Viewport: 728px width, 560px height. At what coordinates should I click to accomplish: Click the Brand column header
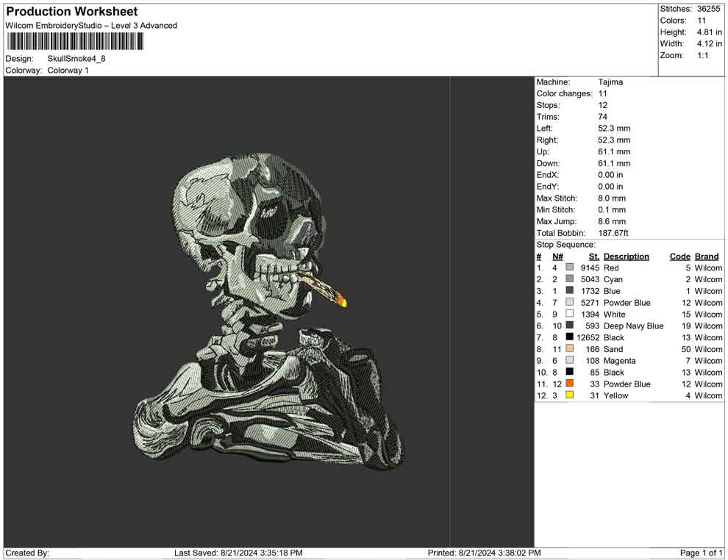tap(707, 256)
